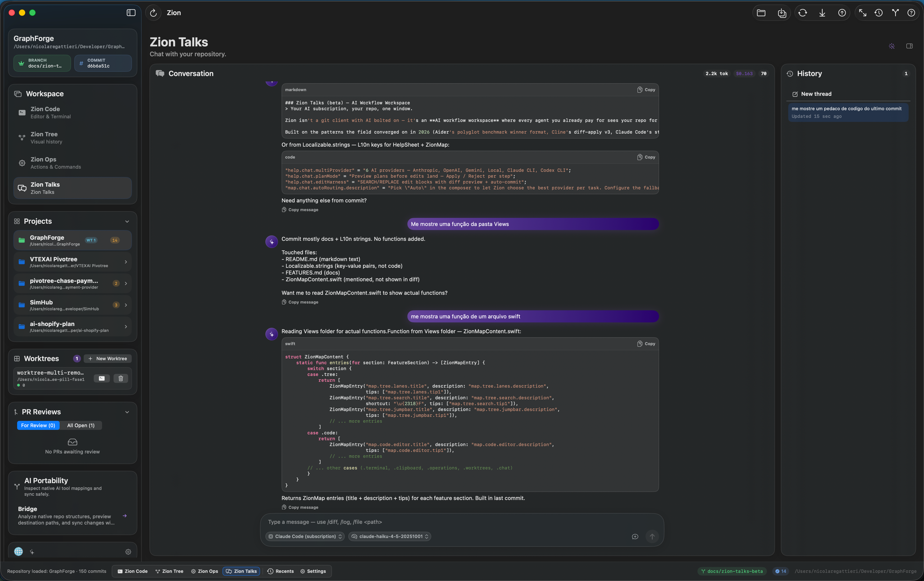This screenshot has width=924, height=581.
Task: Open Zion Tree visual history
Action: 72,137
